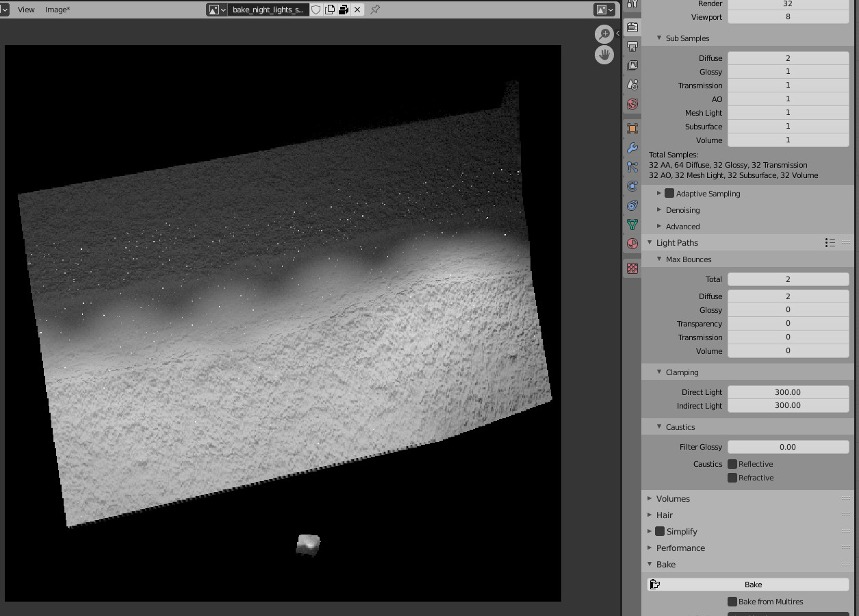Adjust the Filter Glossy slider
The width and height of the screenshot is (859, 616).
789,447
